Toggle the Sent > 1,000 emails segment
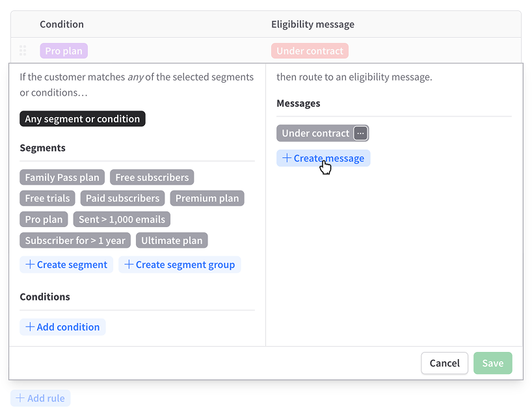Screen dimensions: 532x417 pos(122,219)
